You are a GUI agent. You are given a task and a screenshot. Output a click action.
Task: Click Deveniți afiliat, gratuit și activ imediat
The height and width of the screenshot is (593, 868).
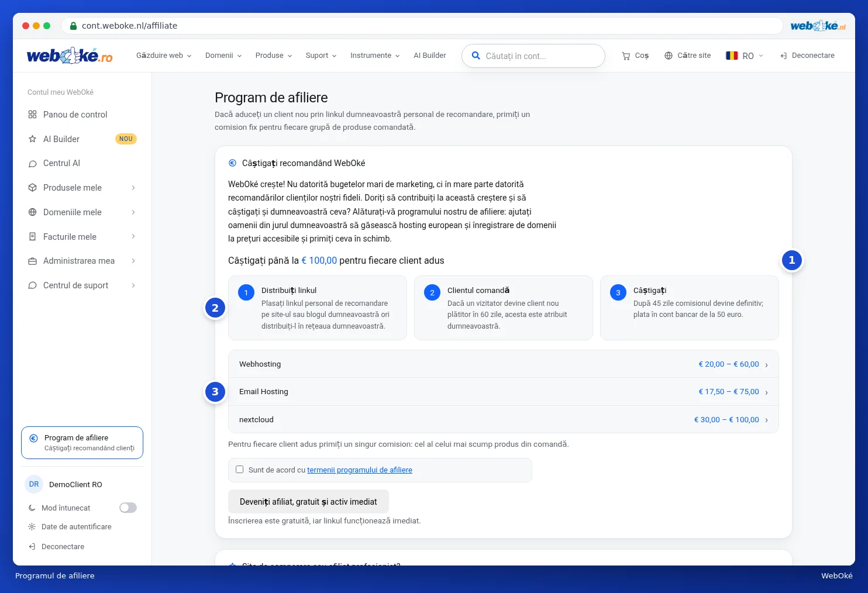[x=308, y=502]
